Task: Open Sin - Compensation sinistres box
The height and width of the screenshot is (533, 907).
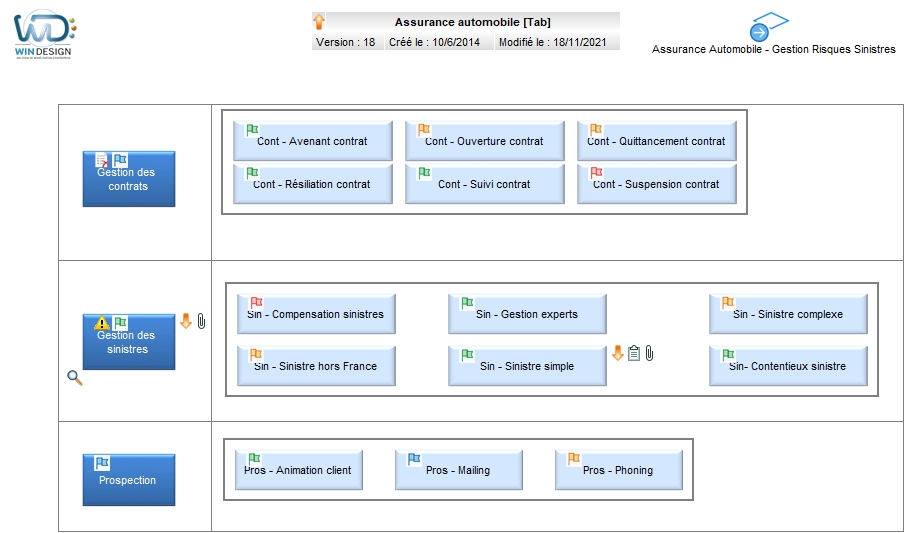Action: tap(316, 314)
